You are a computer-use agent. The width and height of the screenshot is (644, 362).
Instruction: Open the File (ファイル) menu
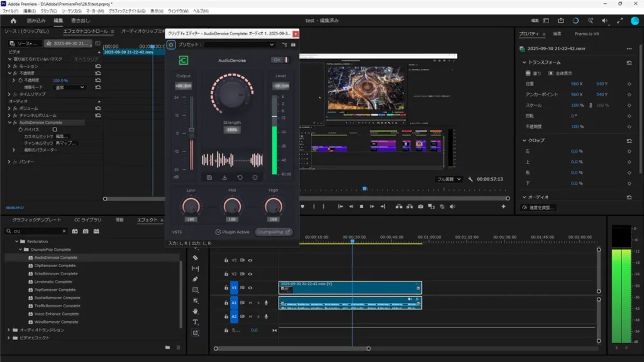[10, 11]
